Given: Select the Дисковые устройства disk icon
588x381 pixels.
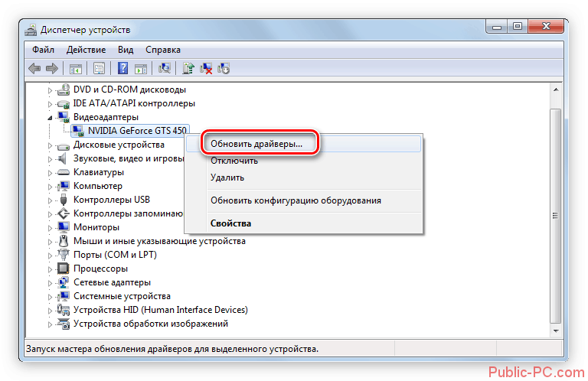Looking at the screenshot, I should point(64,145).
